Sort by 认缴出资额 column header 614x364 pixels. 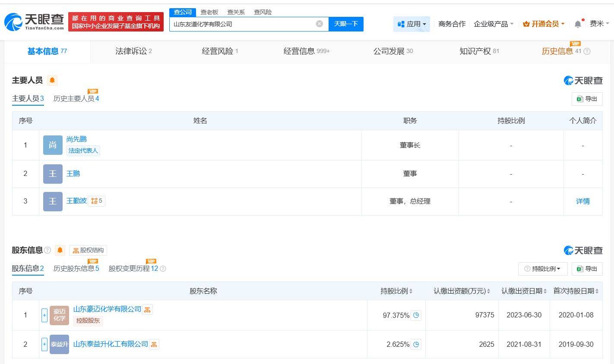(x=462, y=291)
